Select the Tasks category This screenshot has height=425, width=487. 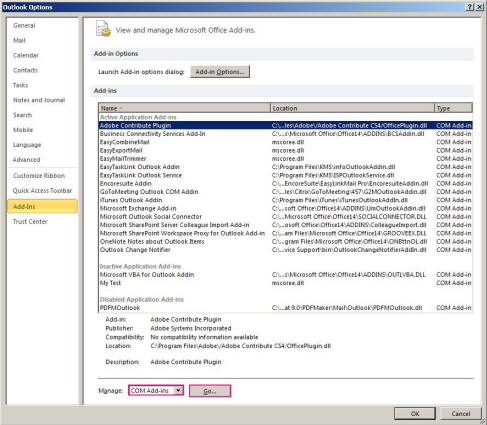pos(20,85)
